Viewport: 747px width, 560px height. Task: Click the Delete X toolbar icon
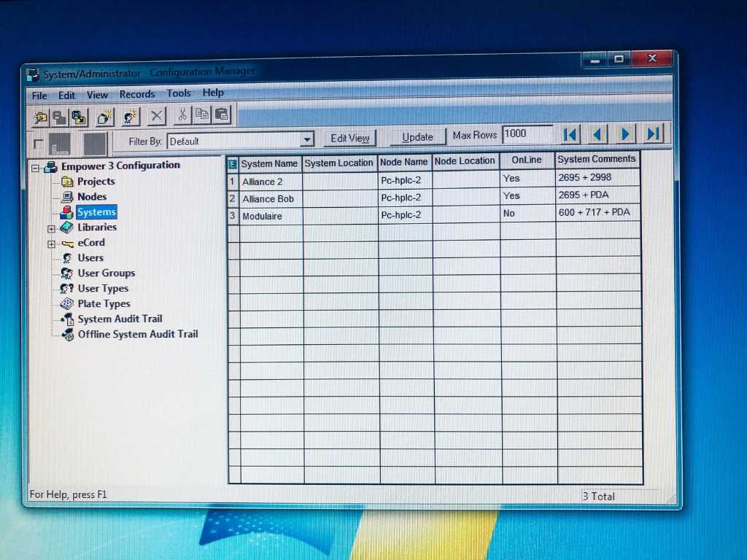tap(156, 116)
